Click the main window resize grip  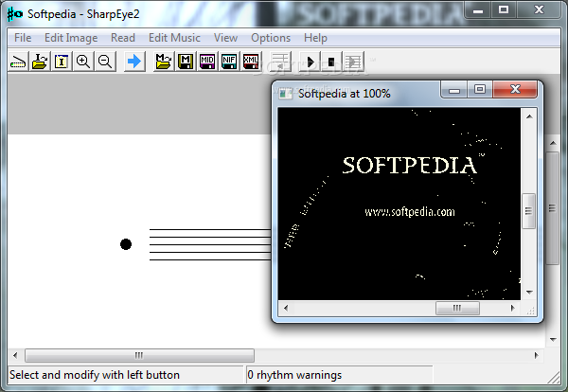click(554, 377)
